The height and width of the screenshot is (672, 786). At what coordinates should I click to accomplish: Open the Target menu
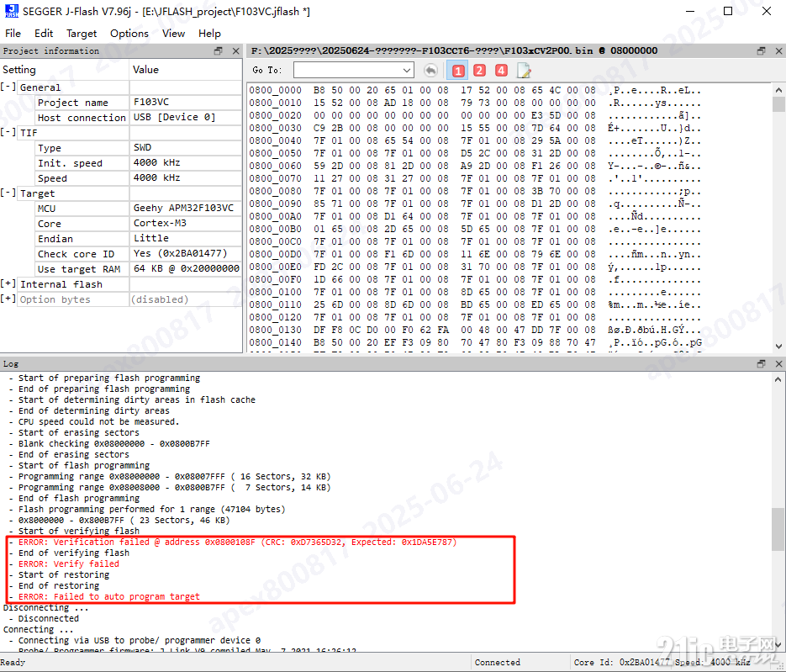(x=82, y=34)
